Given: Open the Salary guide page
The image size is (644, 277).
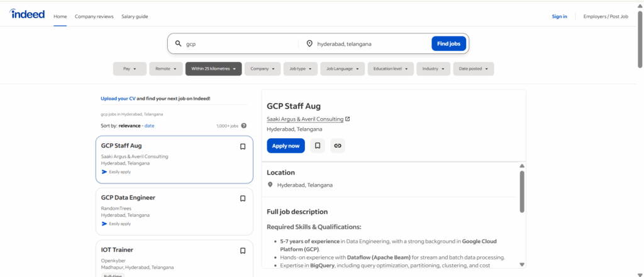Looking at the screenshot, I should coord(135,16).
